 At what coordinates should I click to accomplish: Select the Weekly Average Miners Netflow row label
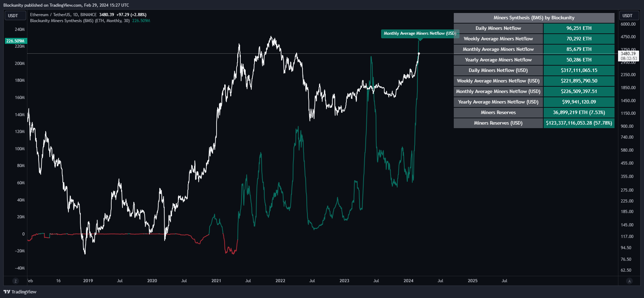click(x=498, y=39)
